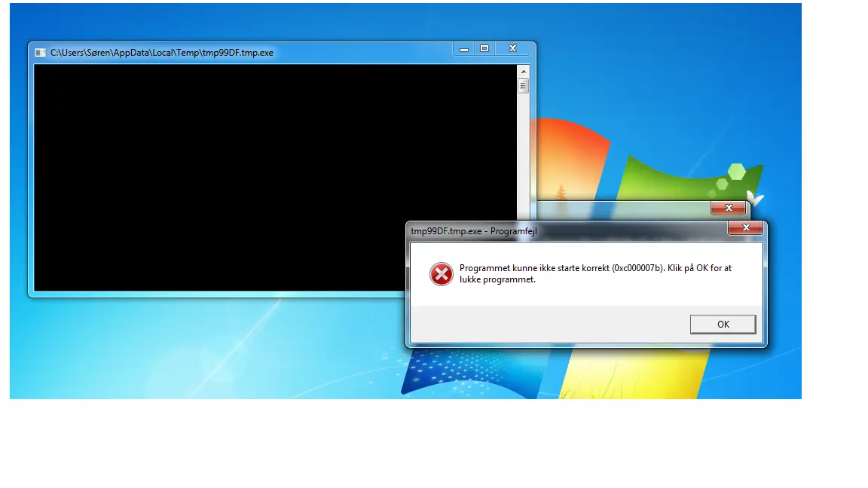Click the console title bar path text
868x488 pixels.
[x=162, y=53]
